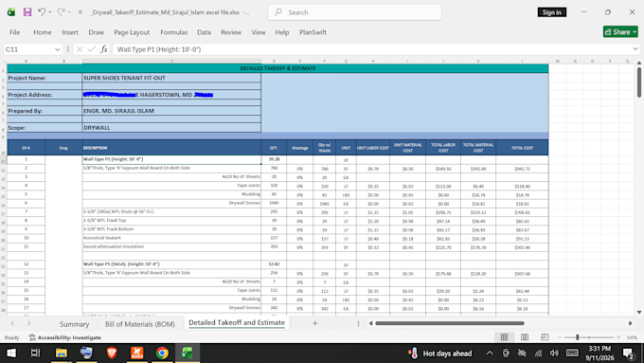
Task: Click the zoom slider handle
Action: click(x=577, y=337)
